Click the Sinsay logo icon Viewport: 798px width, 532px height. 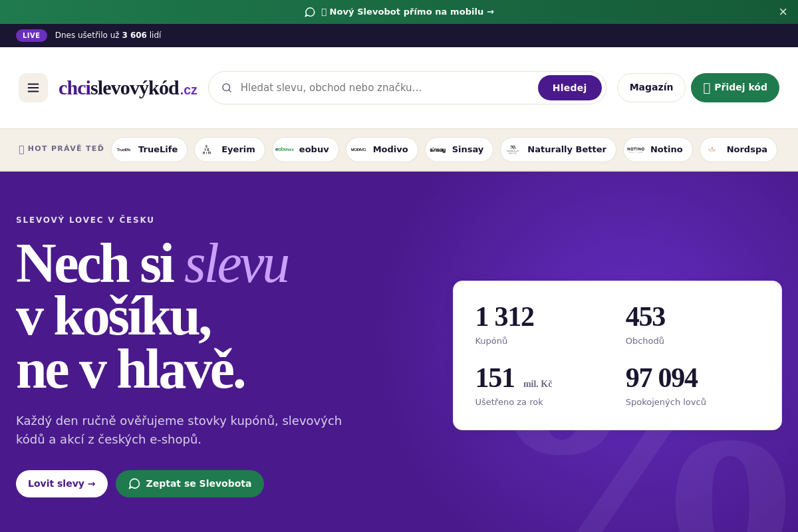pos(438,150)
